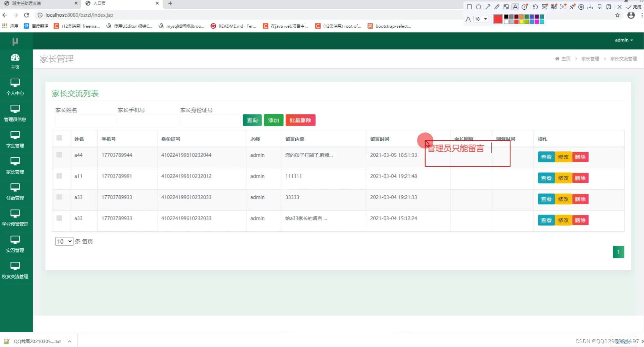Tick the checkbox for a33 row dated 19:21:33
The image size is (644, 347).
point(59,197)
